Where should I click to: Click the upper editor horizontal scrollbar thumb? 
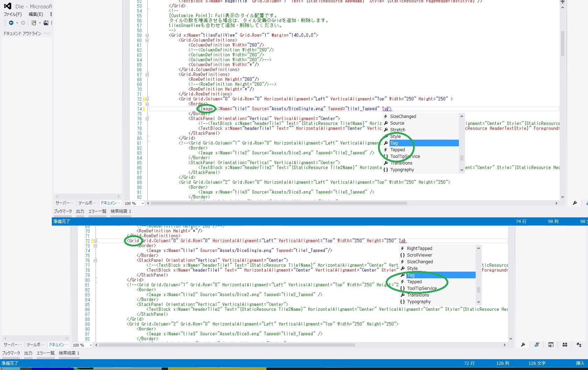pos(279,203)
